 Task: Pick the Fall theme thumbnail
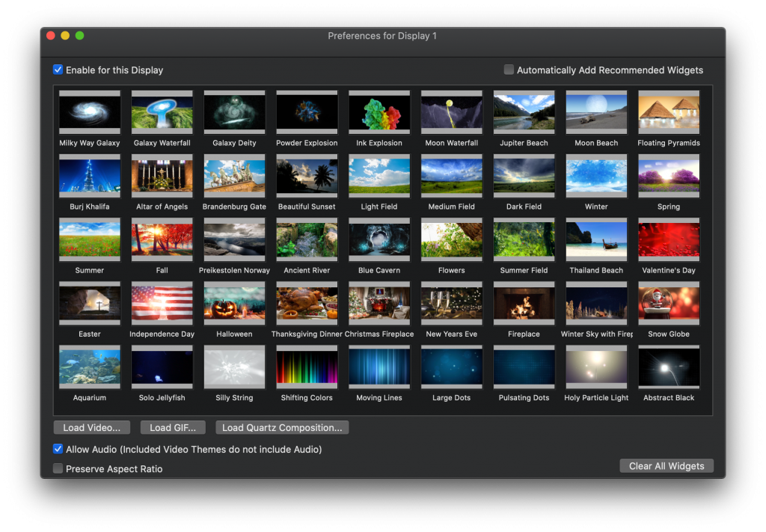(x=162, y=239)
